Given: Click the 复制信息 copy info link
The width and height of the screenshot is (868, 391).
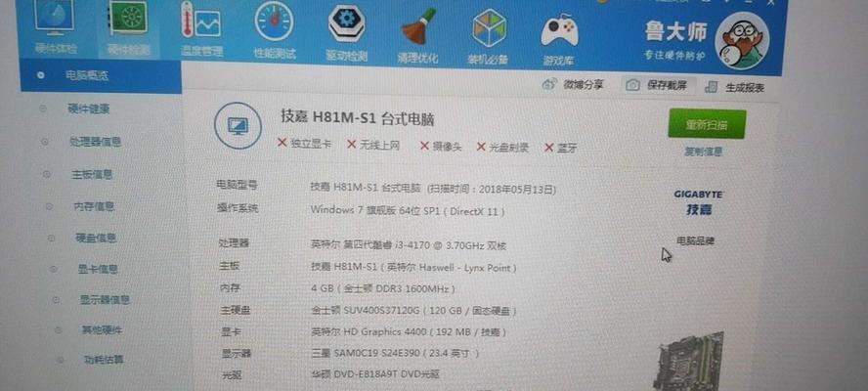Looking at the screenshot, I should click(704, 152).
